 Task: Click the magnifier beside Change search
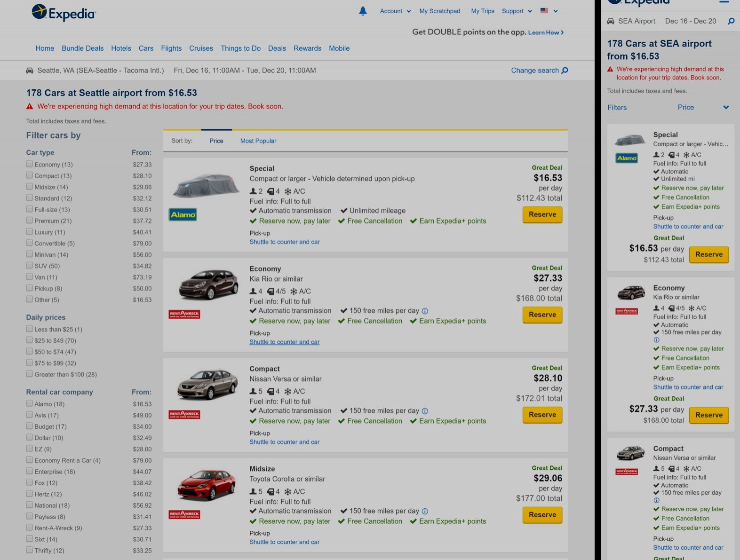point(565,71)
